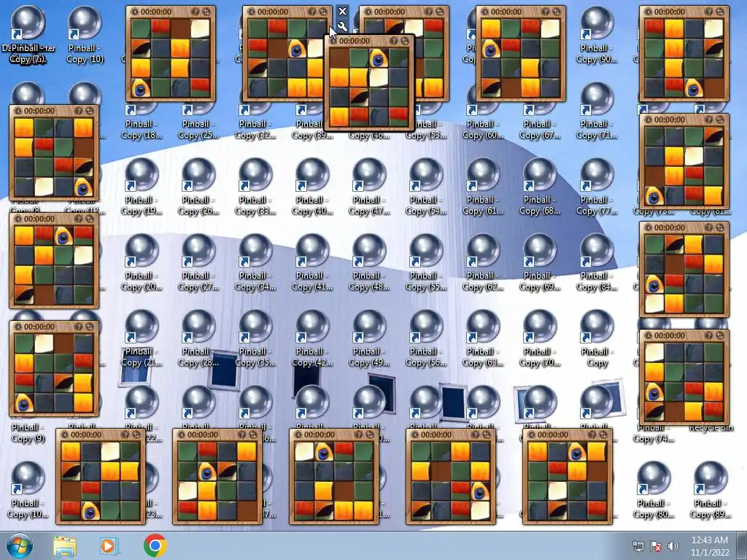
Task: Select the Pinball - Copy (62 shortcut
Action: pos(483,262)
